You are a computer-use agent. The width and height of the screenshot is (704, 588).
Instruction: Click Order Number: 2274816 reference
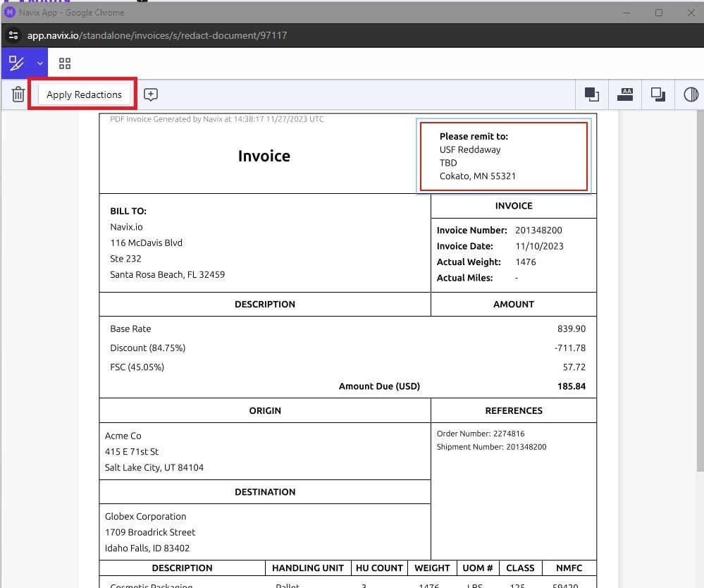481,434
